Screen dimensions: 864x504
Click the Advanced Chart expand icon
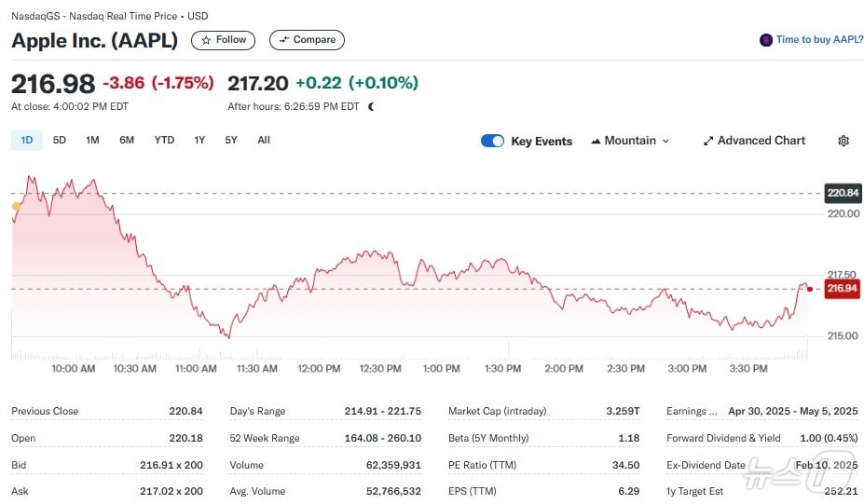[x=708, y=141]
